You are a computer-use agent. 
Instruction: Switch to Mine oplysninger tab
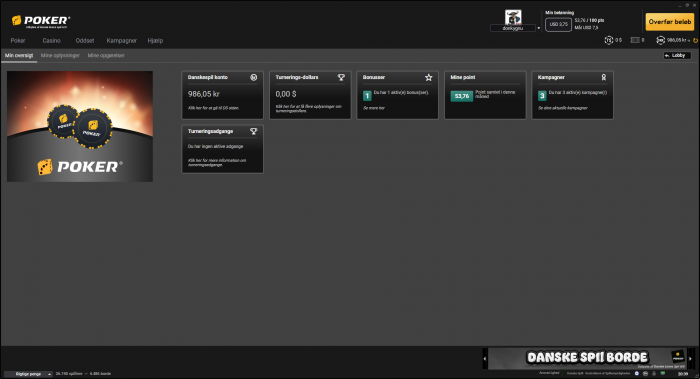[x=60, y=55]
